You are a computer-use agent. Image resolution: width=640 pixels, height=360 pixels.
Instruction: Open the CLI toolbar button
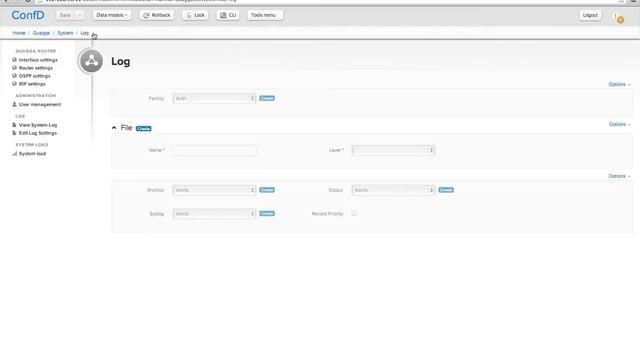tap(228, 15)
